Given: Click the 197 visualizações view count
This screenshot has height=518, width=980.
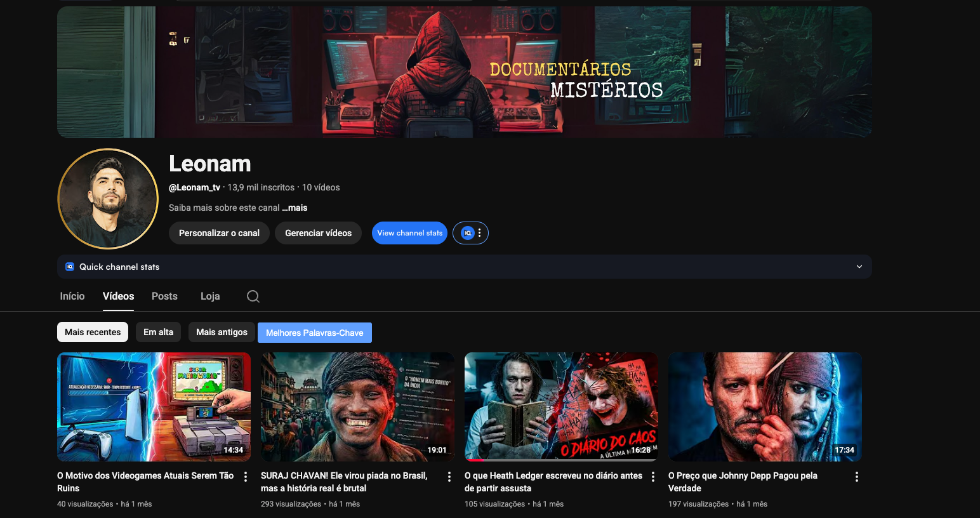Looking at the screenshot, I should (x=698, y=504).
